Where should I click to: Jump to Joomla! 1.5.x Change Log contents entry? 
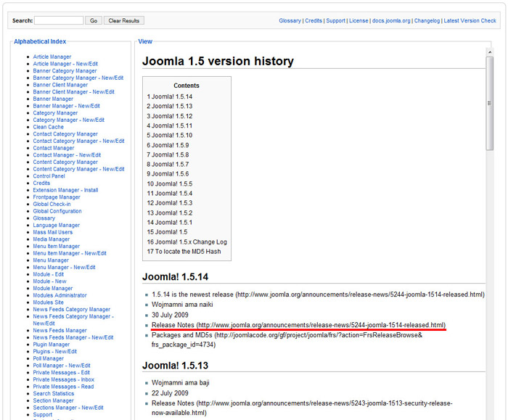point(187,242)
